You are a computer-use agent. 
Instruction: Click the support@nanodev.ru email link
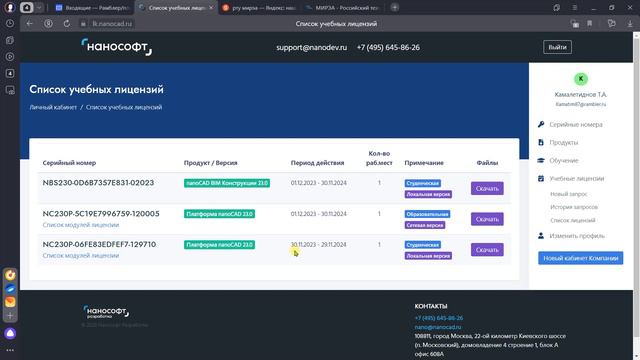click(x=311, y=47)
